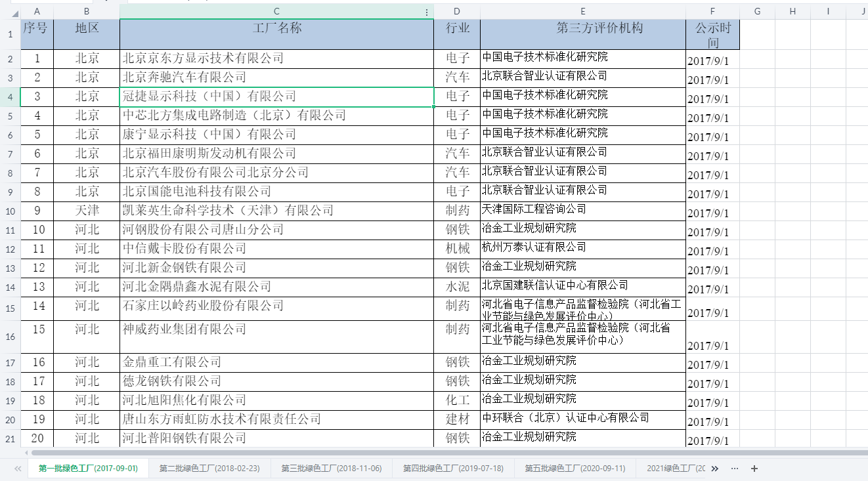Screen dimensions: 868x481
Task: Select cell 康宁显示科技（中国）有限公司
Action: coord(276,135)
